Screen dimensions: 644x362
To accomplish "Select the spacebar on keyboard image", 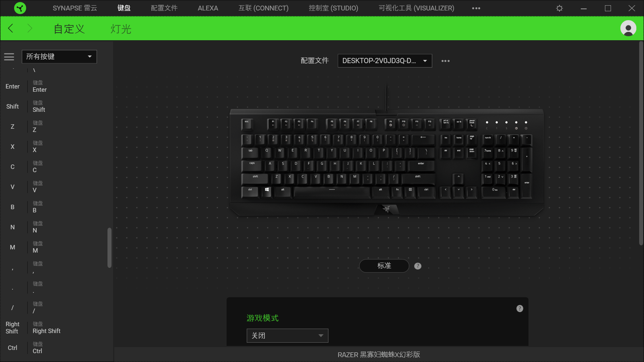I will tap(332, 191).
